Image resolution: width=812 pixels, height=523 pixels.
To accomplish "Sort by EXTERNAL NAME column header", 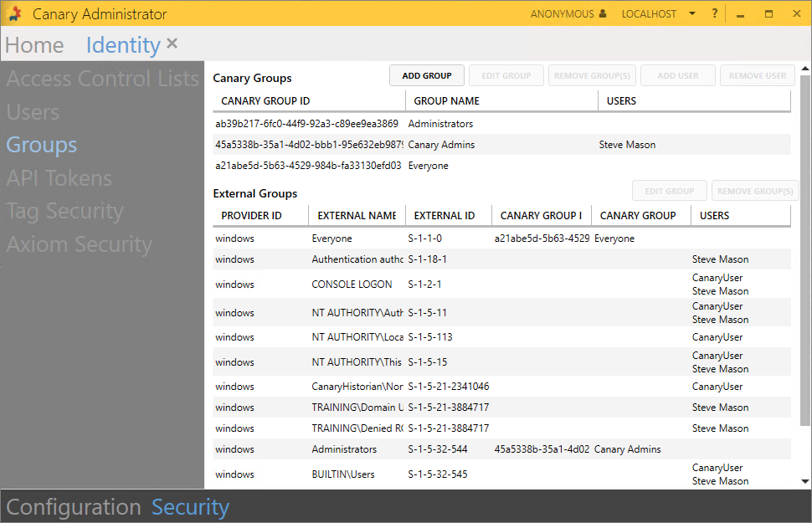I will (357, 215).
